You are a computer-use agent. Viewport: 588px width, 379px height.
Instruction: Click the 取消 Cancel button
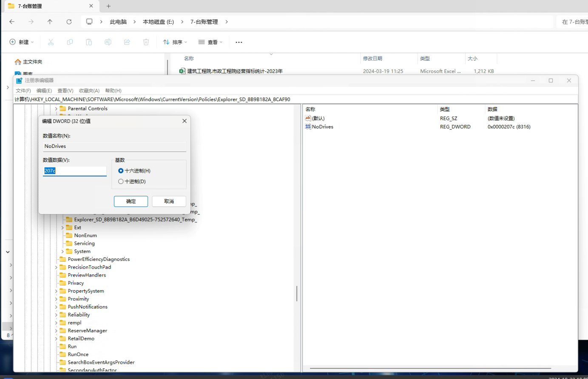169,201
